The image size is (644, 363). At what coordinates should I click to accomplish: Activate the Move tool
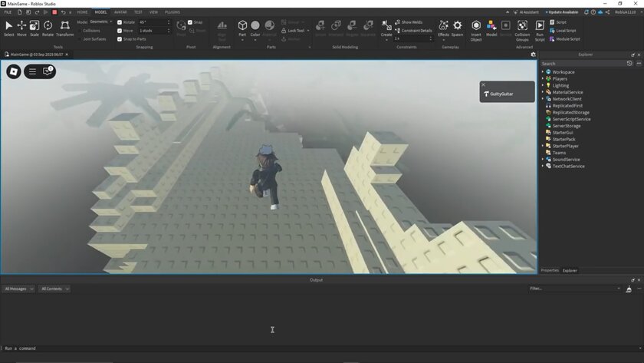[x=21, y=28]
